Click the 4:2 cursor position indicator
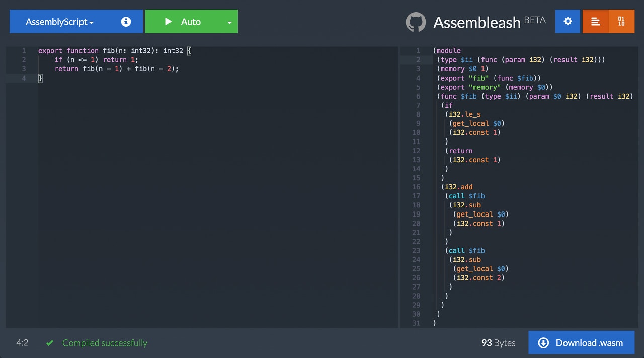644x358 pixels. point(22,342)
